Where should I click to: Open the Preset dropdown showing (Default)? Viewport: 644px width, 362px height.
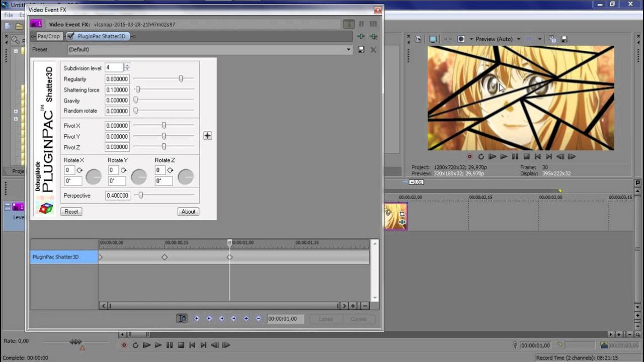click(210, 49)
